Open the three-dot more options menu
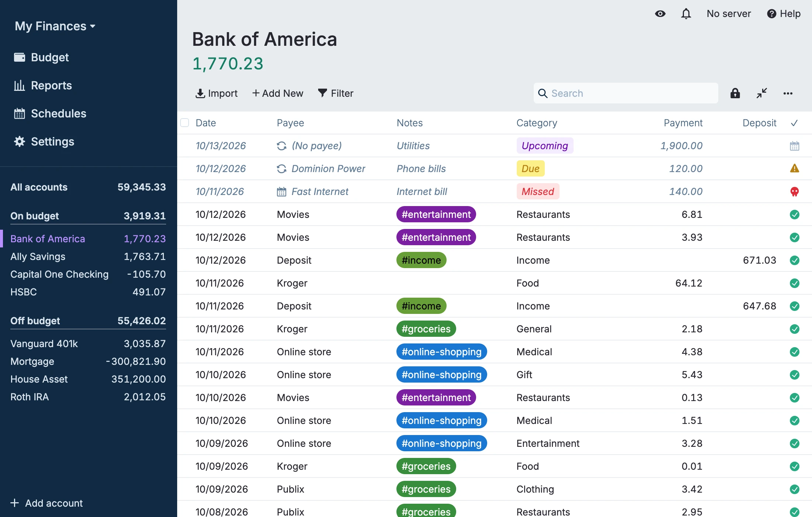The height and width of the screenshot is (517, 812). [788, 93]
